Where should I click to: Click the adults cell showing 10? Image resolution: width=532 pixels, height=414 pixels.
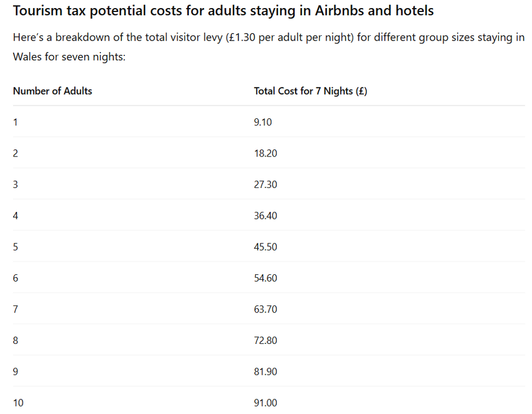[18, 403]
